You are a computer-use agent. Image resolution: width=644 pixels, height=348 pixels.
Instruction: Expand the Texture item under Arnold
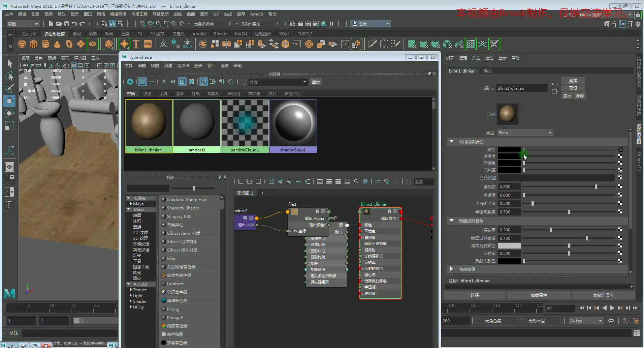(x=131, y=290)
